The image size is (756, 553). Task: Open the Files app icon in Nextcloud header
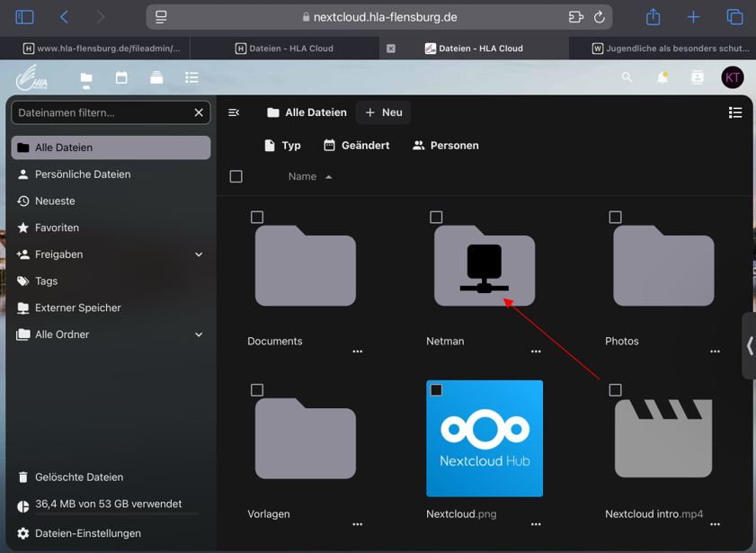(86, 78)
